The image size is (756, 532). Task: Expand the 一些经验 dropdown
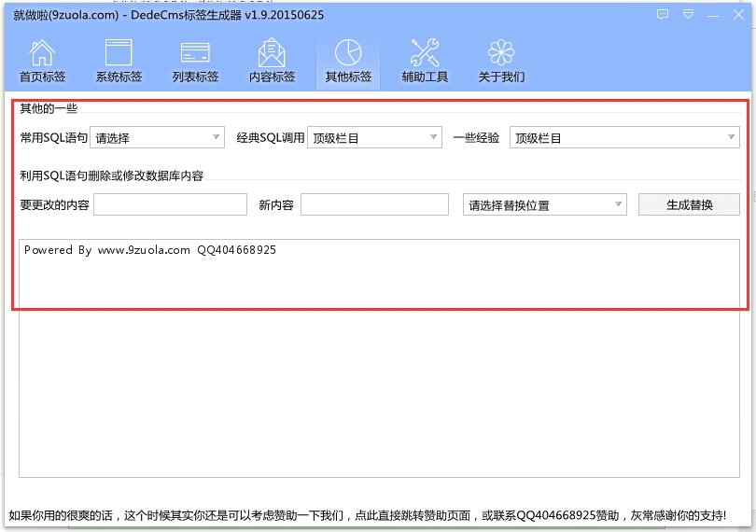pos(624,137)
